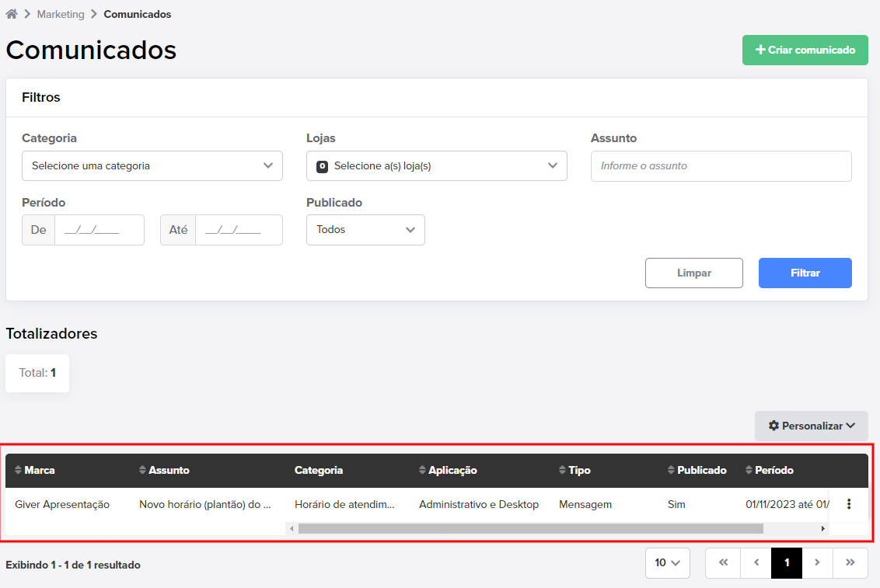
Task: Sort table by Publicado column arrows
Action: pyautogui.click(x=671, y=470)
